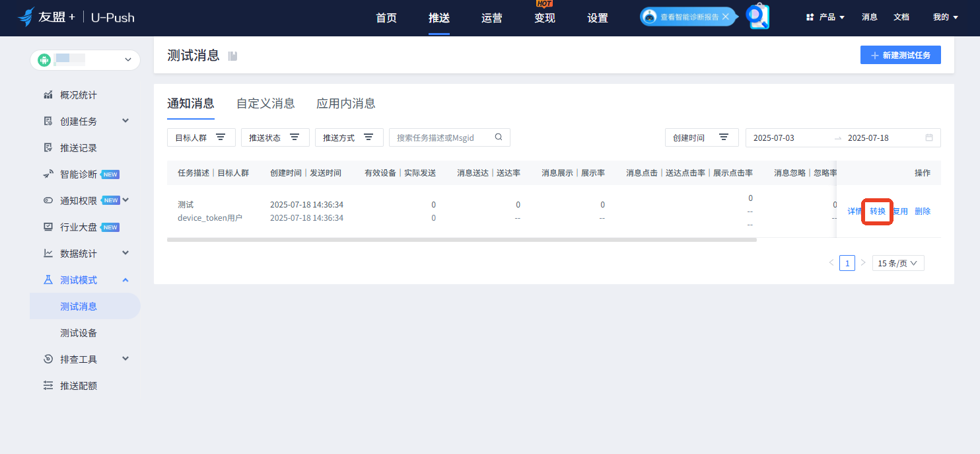The width and height of the screenshot is (980, 454).
Task: Click the 行业大盘 sidebar icon
Action: pyautogui.click(x=48, y=227)
